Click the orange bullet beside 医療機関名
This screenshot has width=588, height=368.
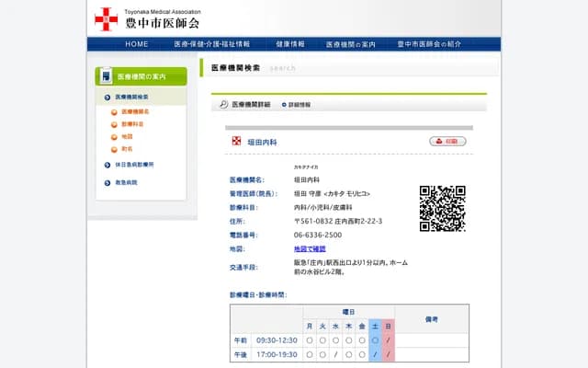coord(114,111)
